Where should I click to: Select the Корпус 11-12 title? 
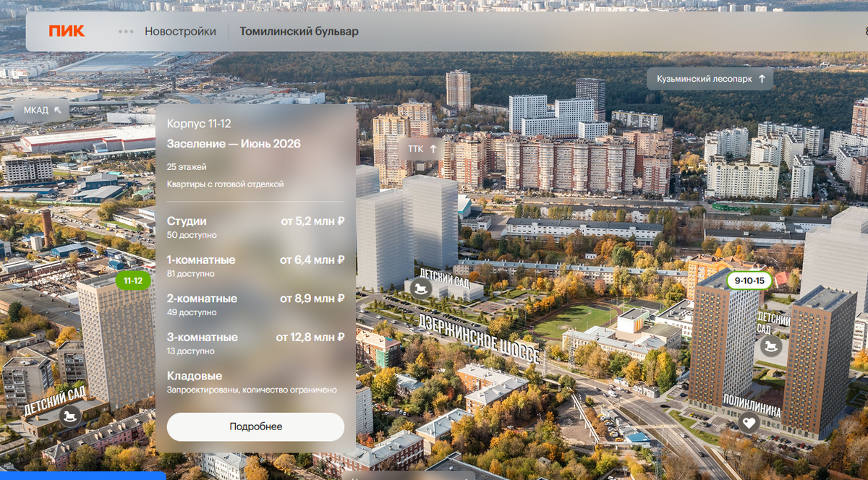coord(199,124)
